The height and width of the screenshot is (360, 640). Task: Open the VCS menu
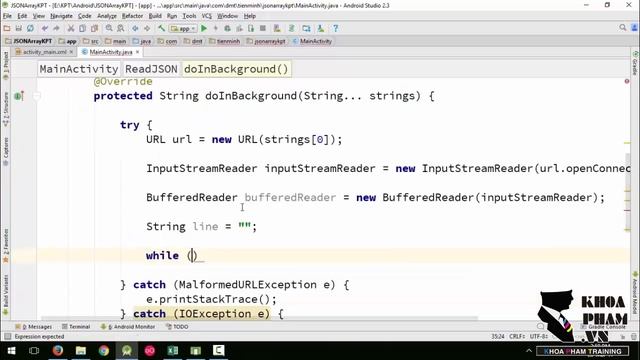coord(207,16)
